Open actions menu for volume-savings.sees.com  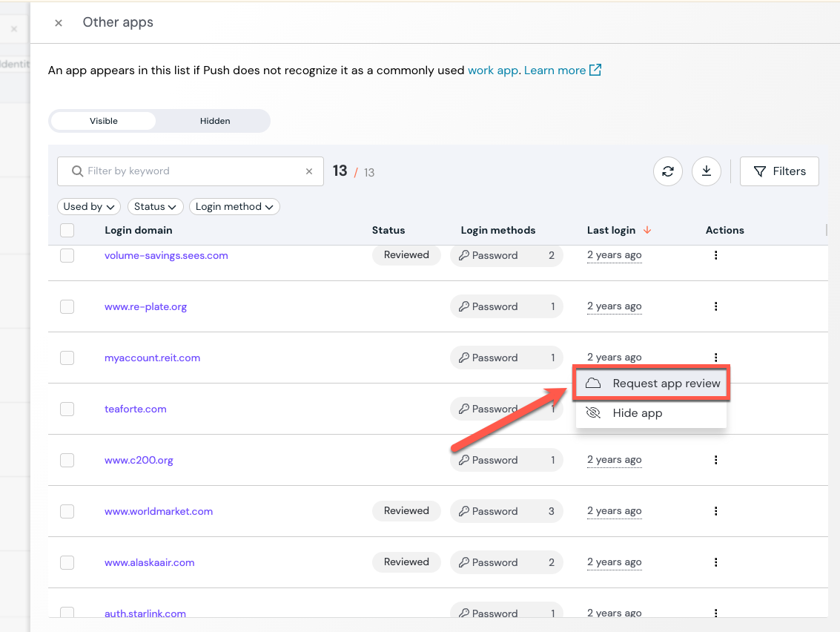[715, 255]
